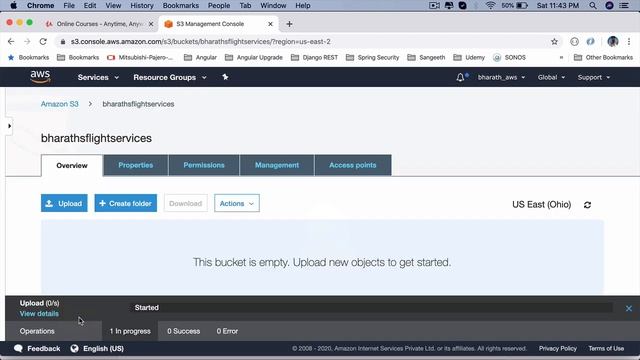640x360 pixels.
Task: Click the globe icon beside English (US)
Action: click(74, 349)
